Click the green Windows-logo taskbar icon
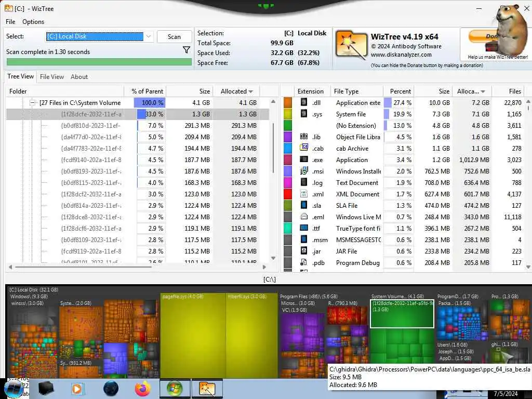The width and height of the screenshot is (532, 399). [x=175, y=389]
